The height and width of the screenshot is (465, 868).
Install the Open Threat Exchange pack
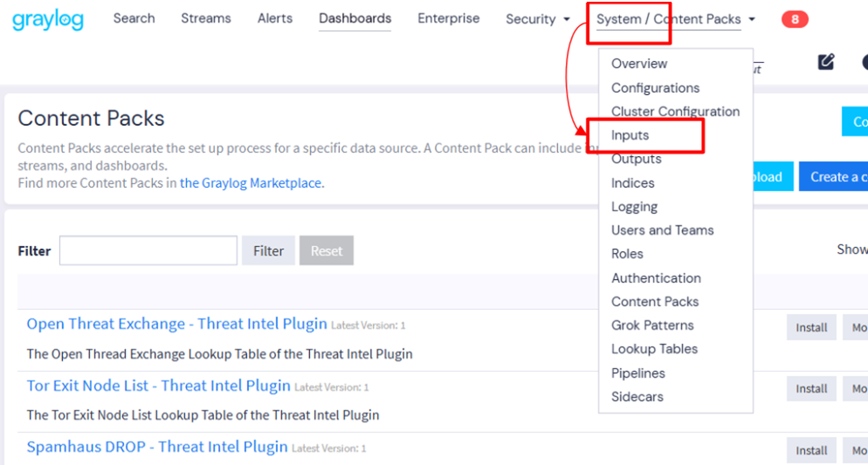coord(811,327)
